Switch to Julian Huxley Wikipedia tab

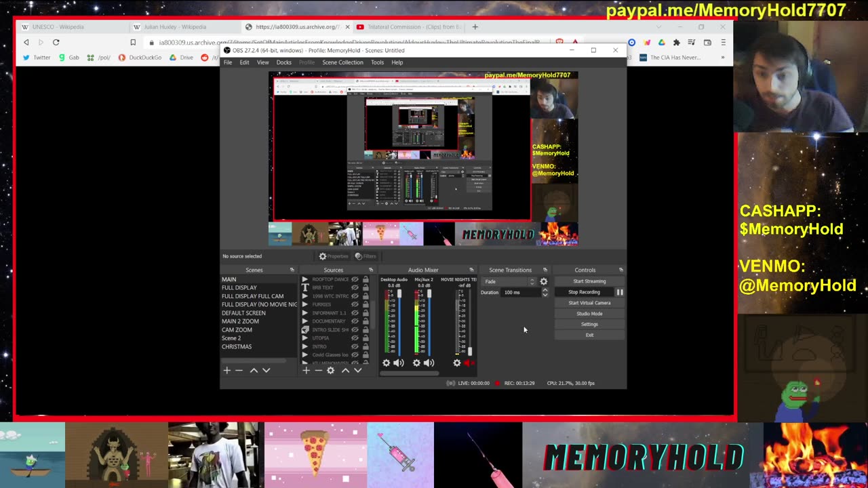(x=184, y=27)
